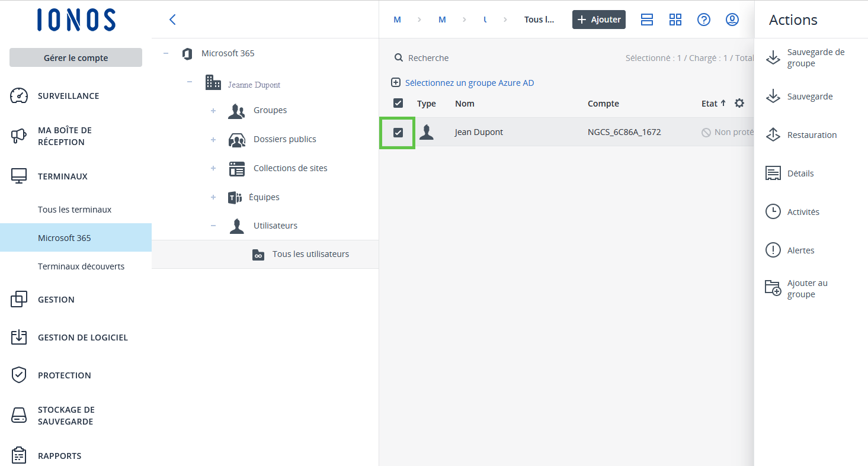Uncheck the Jean Dupont row checkbox
Screen dimensions: 868x466
click(398, 133)
